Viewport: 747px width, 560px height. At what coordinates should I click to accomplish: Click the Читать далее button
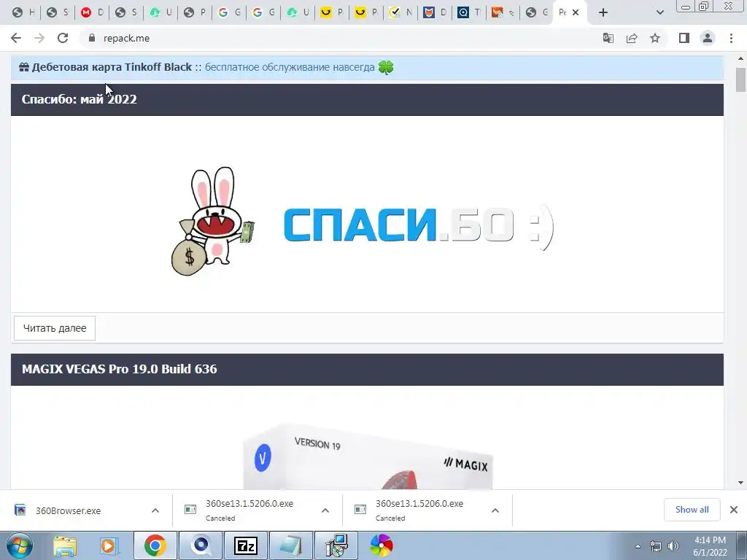55,328
